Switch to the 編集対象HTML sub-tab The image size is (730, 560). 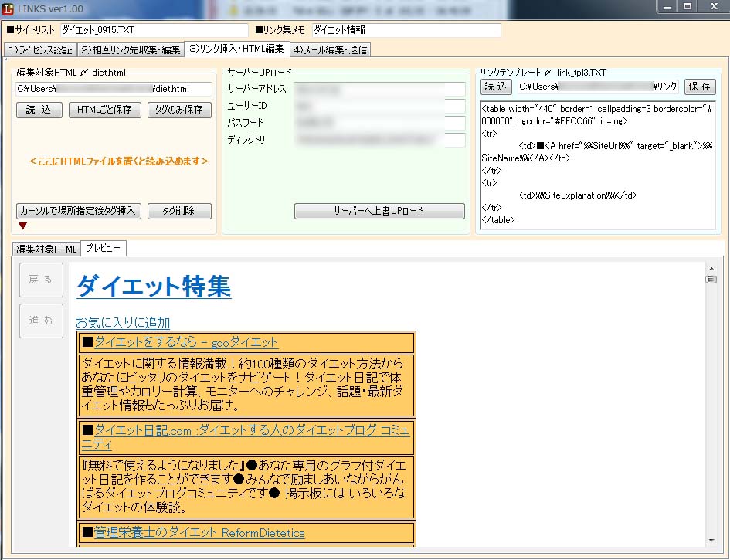[46, 249]
